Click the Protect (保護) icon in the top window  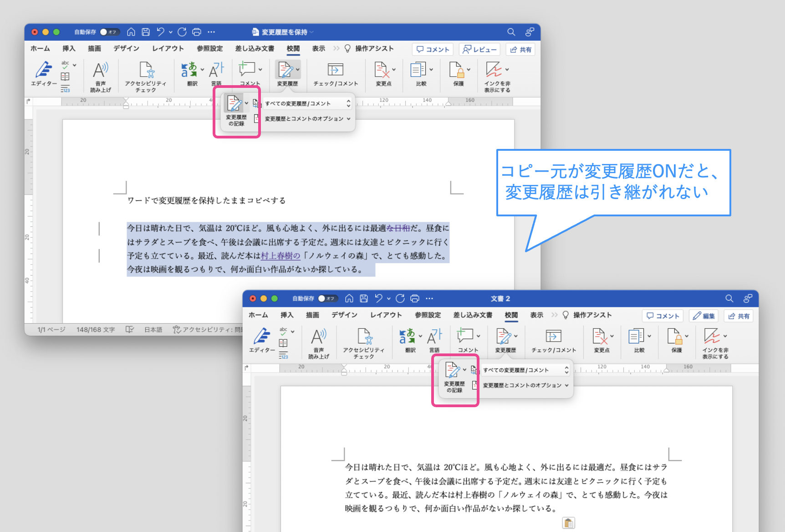click(457, 71)
